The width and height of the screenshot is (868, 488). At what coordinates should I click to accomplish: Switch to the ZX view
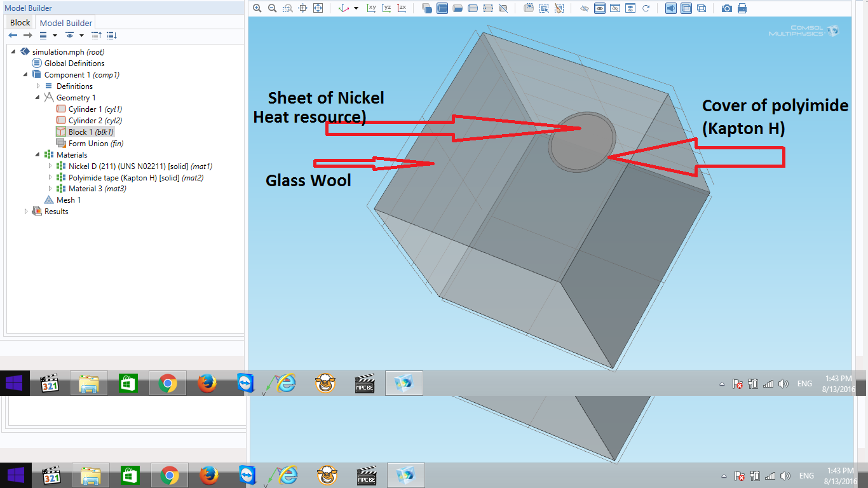click(402, 8)
